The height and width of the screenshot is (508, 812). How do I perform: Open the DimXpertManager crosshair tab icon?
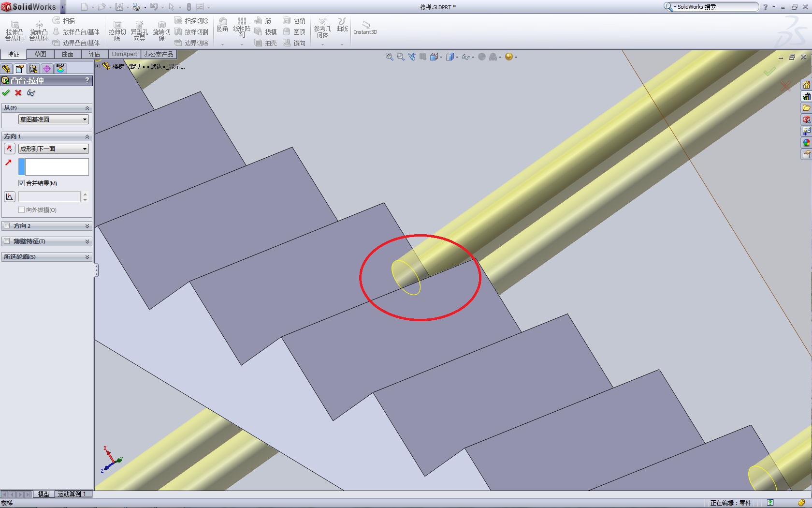click(x=47, y=69)
